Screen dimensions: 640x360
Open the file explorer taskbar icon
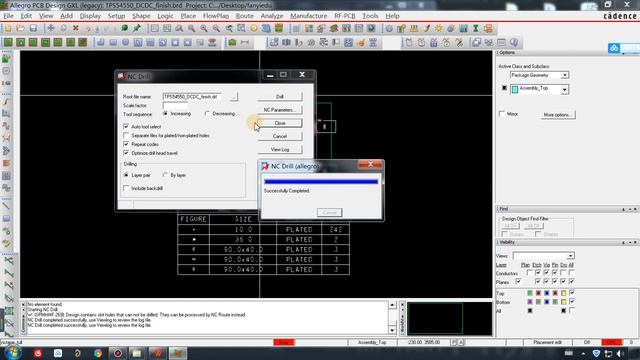click(137, 353)
